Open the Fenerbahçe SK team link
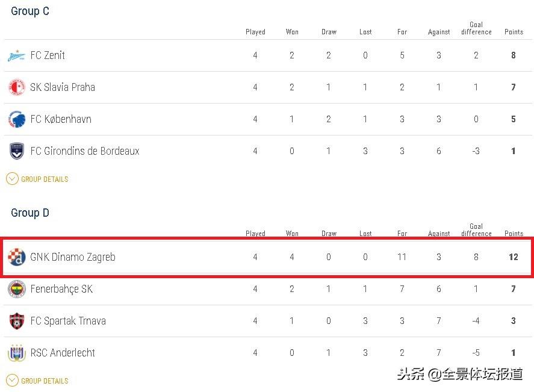The width and height of the screenshot is (534, 392). pyautogui.click(x=61, y=289)
